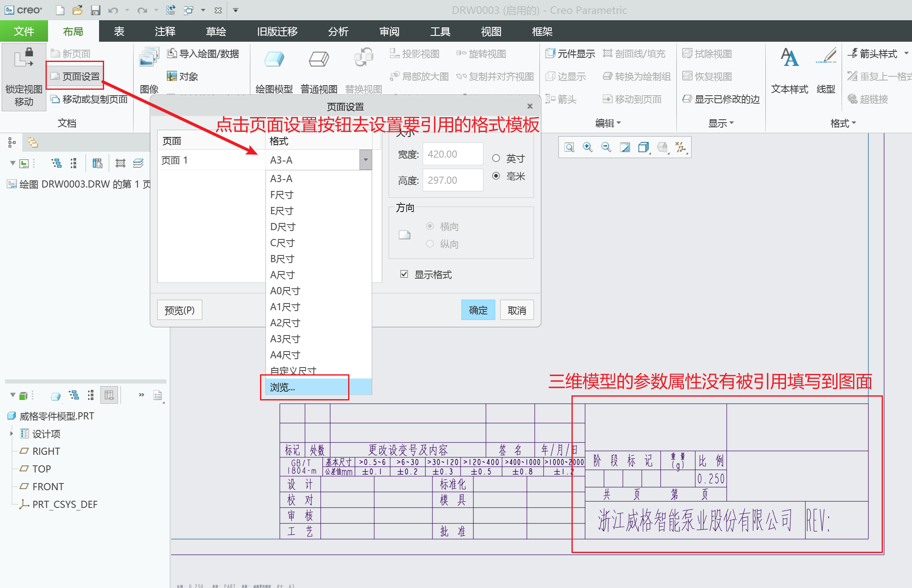This screenshot has width=912, height=588.
Task: Click the 显示已修改的边 icon
Action: (x=687, y=99)
